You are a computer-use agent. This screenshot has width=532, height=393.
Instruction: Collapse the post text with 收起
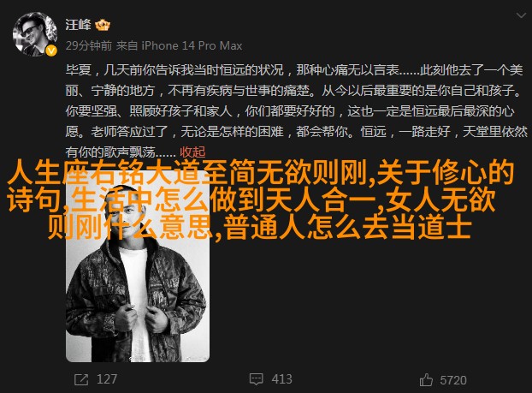click(x=192, y=152)
